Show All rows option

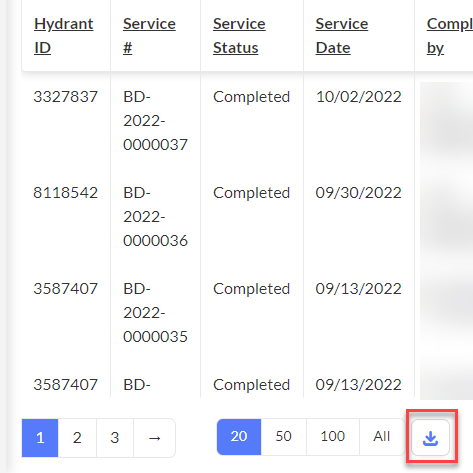pyautogui.click(x=382, y=437)
